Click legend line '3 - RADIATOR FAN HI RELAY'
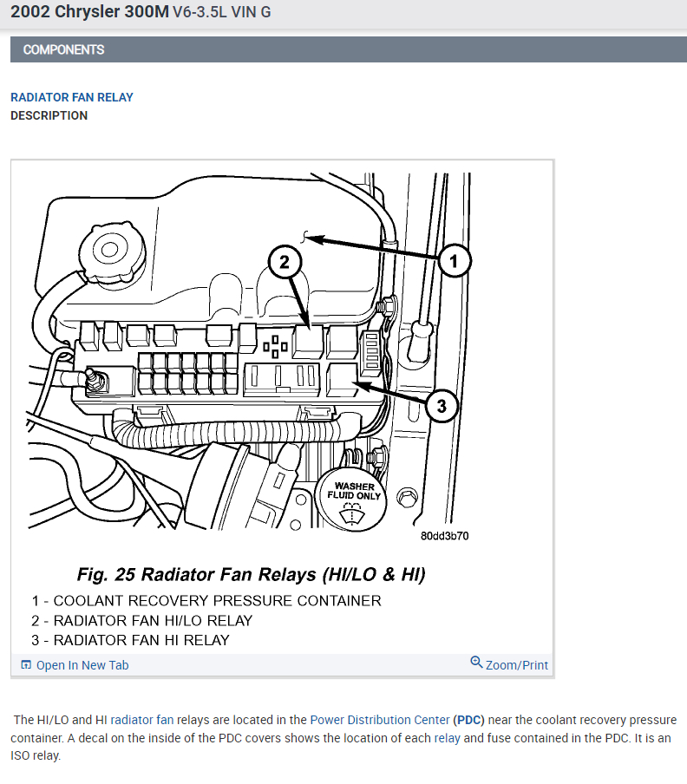687x784 pixels. [130, 640]
